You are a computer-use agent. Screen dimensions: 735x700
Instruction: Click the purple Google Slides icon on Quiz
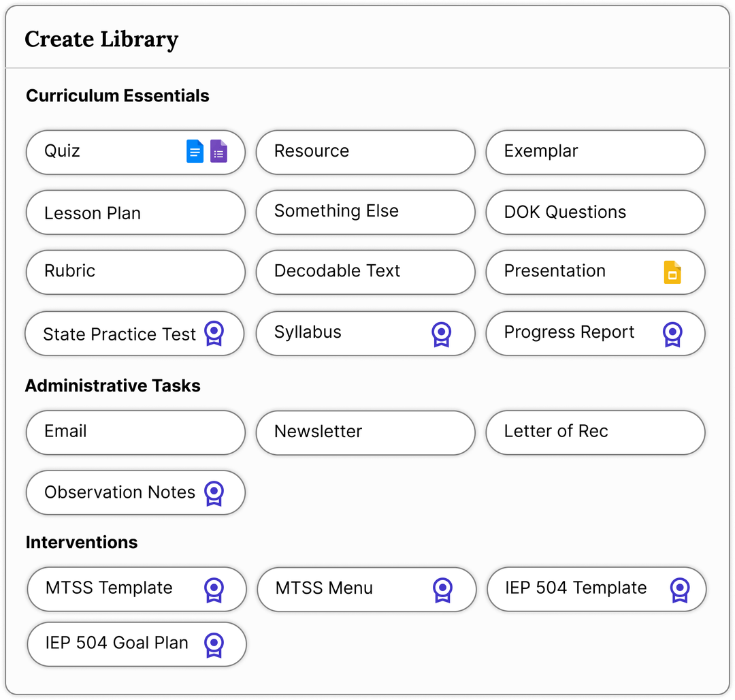[219, 151]
